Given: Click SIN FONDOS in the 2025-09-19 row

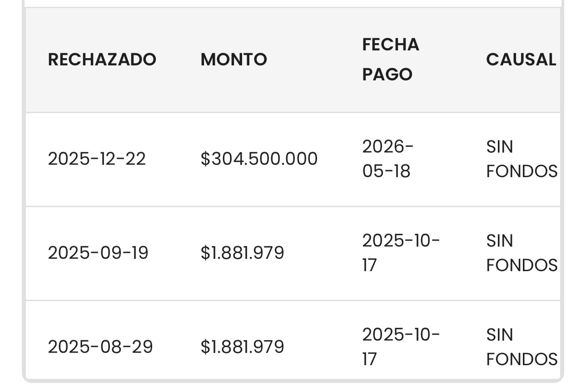Looking at the screenshot, I should click(521, 253).
